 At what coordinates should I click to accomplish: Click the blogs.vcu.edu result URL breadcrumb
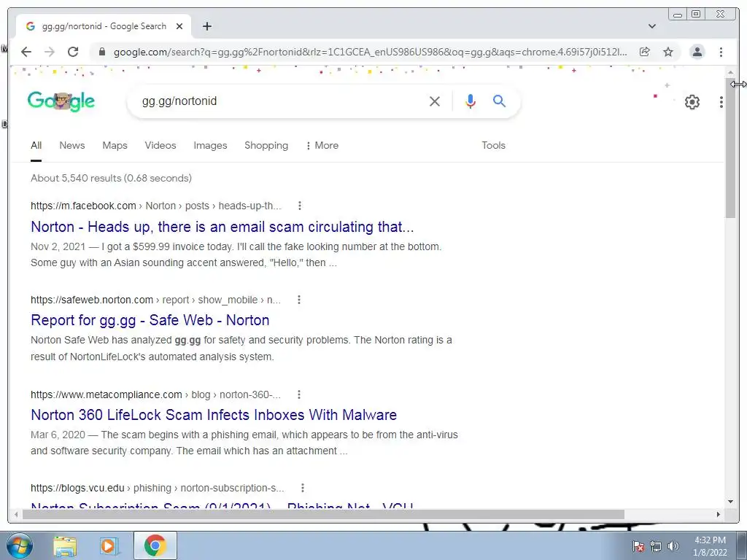click(x=158, y=488)
